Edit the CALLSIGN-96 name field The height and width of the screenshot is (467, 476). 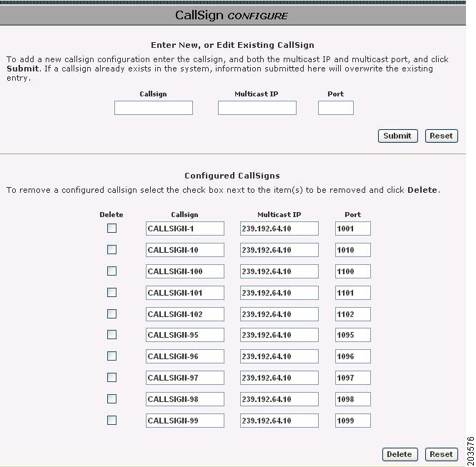pos(185,356)
